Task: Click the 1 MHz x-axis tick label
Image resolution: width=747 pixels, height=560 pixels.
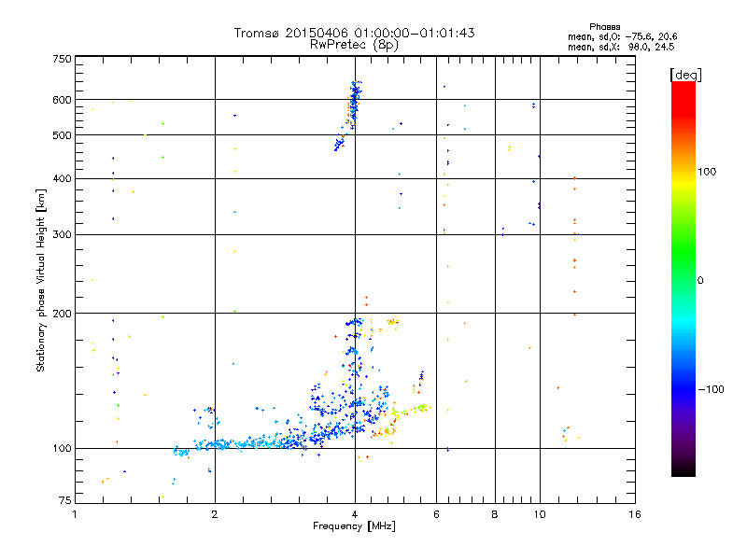Action: tap(75, 515)
